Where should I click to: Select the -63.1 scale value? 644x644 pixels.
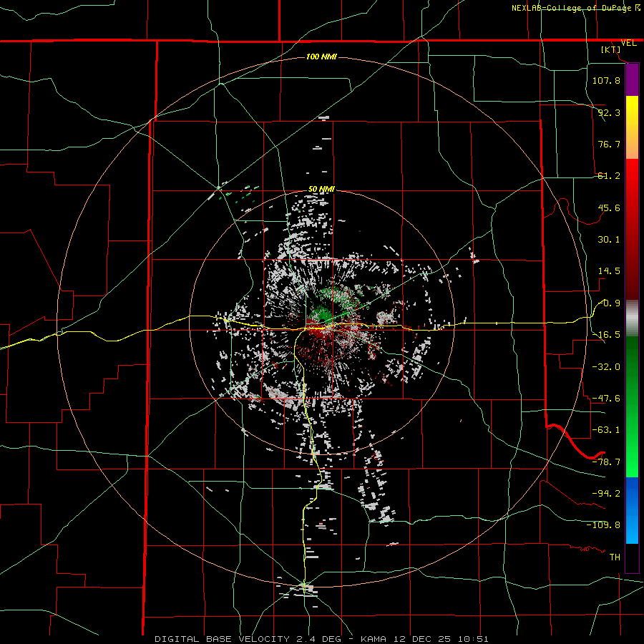click(606, 430)
